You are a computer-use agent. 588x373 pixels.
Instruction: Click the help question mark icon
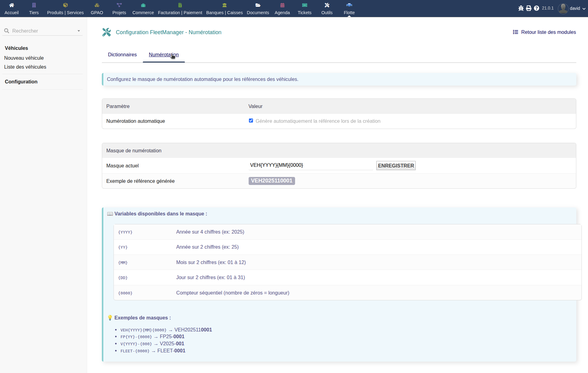(536, 8)
